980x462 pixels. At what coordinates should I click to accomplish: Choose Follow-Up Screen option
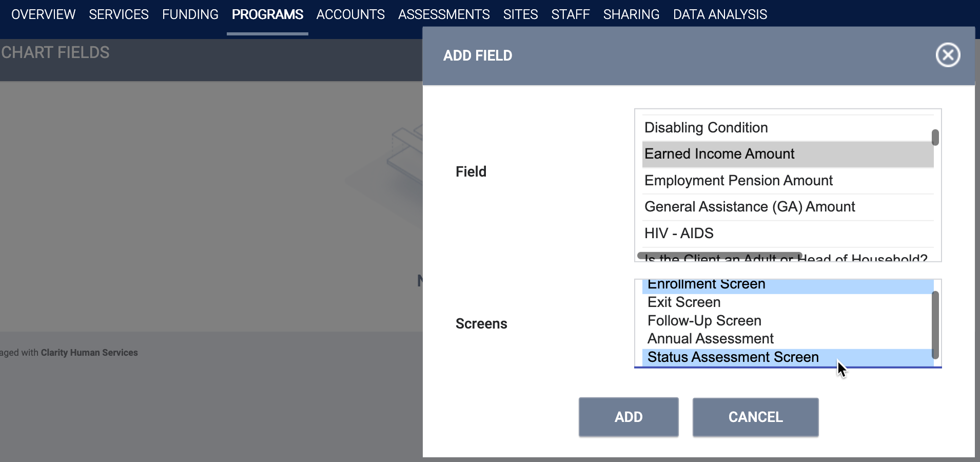788,321
